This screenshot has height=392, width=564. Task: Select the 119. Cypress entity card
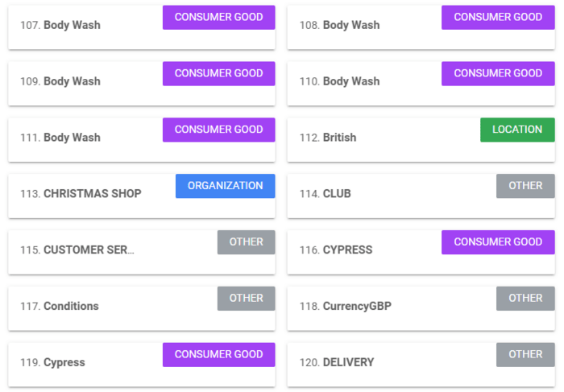[142, 365]
